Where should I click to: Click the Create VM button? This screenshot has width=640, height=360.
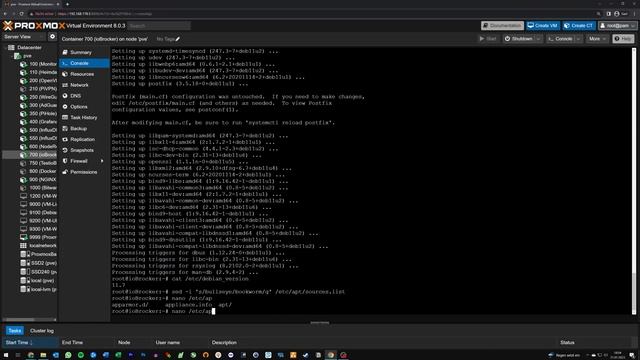[x=543, y=25]
